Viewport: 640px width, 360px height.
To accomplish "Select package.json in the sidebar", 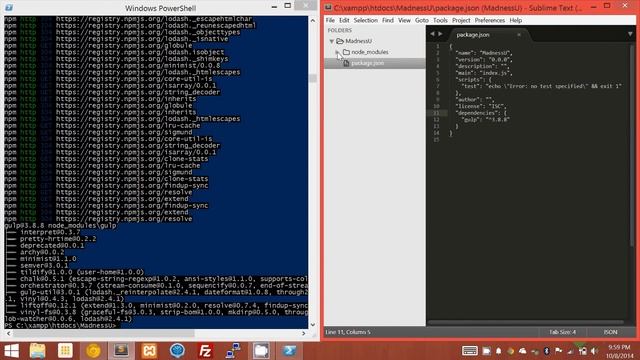I will coord(367,63).
